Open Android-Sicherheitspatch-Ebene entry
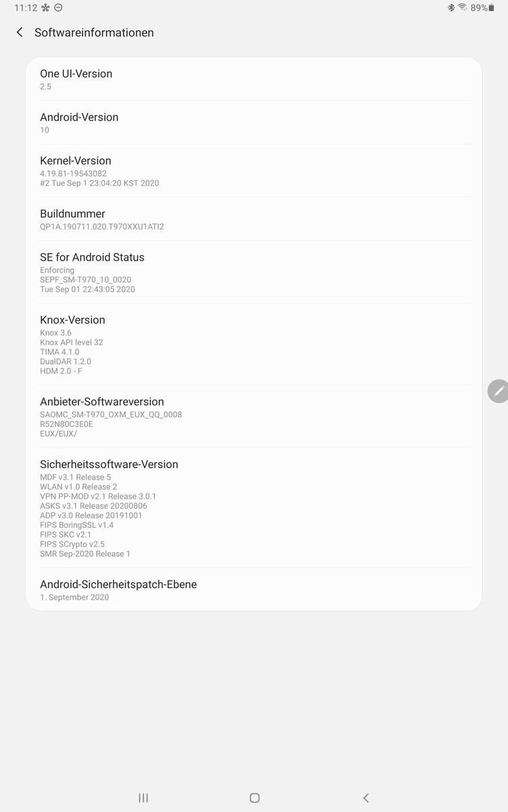 [x=254, y=589]
